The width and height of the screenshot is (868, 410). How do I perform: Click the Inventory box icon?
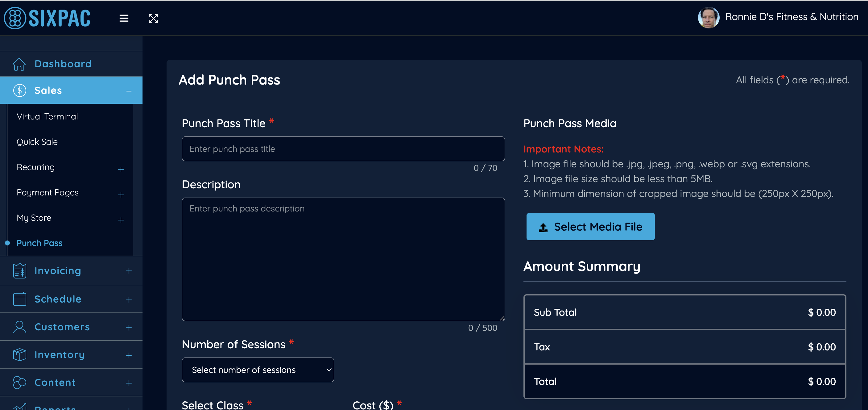click(19, 355)
